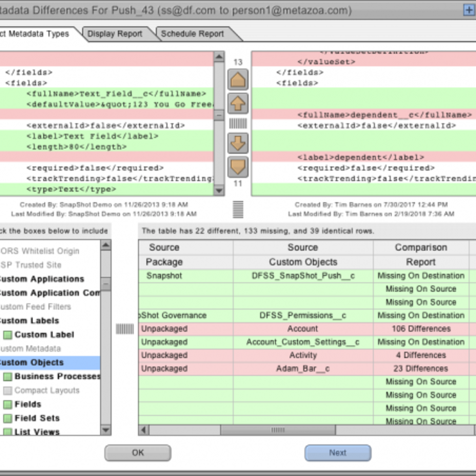Click the table's horizontal scrollbar left arrow
The height and width of the screenshot is (476, 476).
(144, 430)
